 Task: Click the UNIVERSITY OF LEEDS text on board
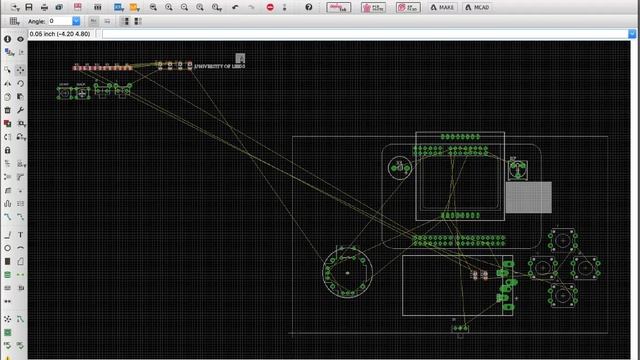(220, 66)
